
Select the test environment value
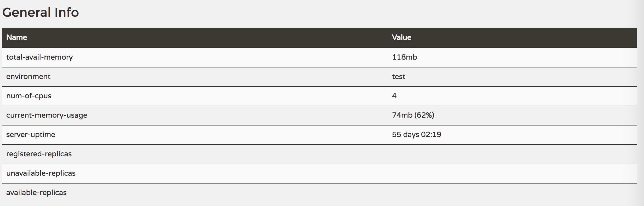click(x=399, y=77)
